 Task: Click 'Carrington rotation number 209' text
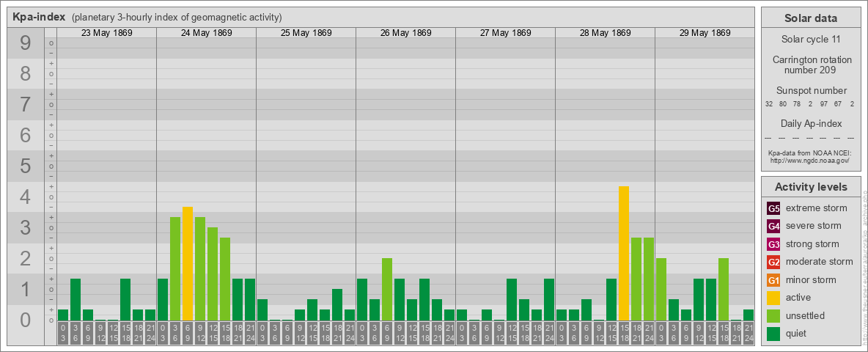pyautogui.click(x=811, y=65)
